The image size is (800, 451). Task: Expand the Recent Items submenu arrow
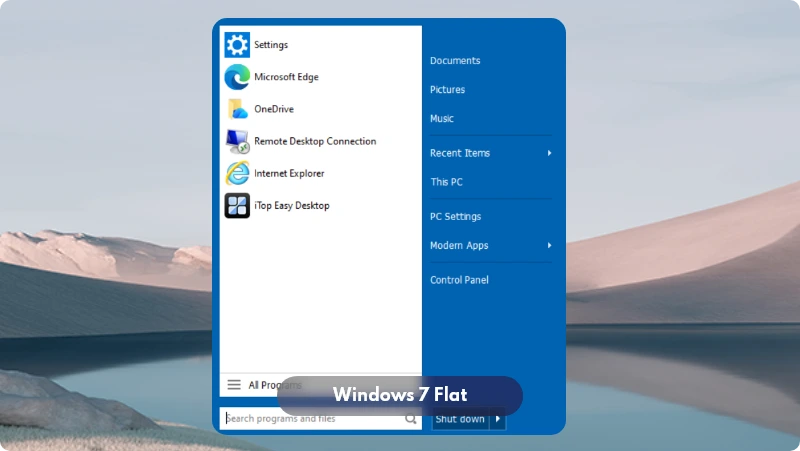click(549, 153)
